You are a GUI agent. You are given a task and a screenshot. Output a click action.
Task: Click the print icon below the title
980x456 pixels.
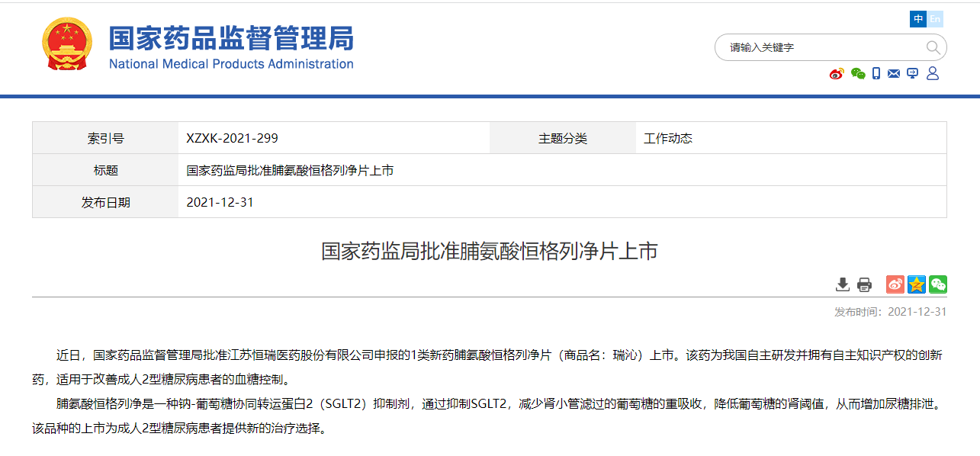click(864, 284)
